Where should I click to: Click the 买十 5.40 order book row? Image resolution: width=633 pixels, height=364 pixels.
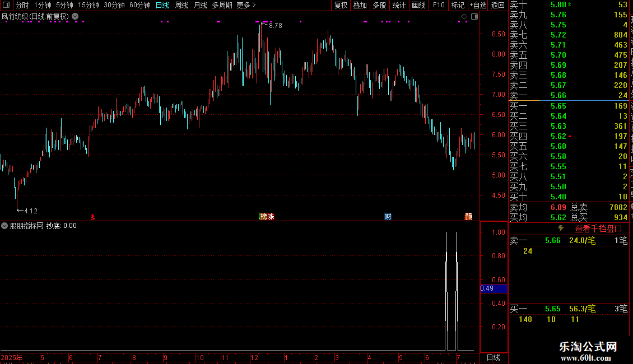tap(569, 197)
